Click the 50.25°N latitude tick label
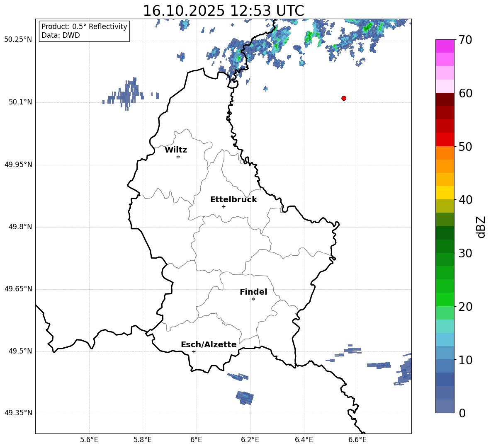The image size is (491, 448). click(x=18, y=40)
